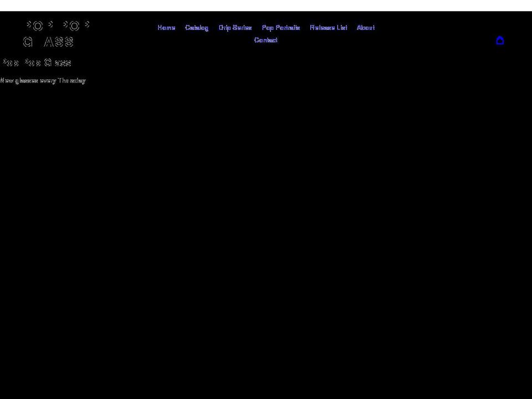View your bag via the blue cart icon
The image size is (532, 399).
coord(500,40)
